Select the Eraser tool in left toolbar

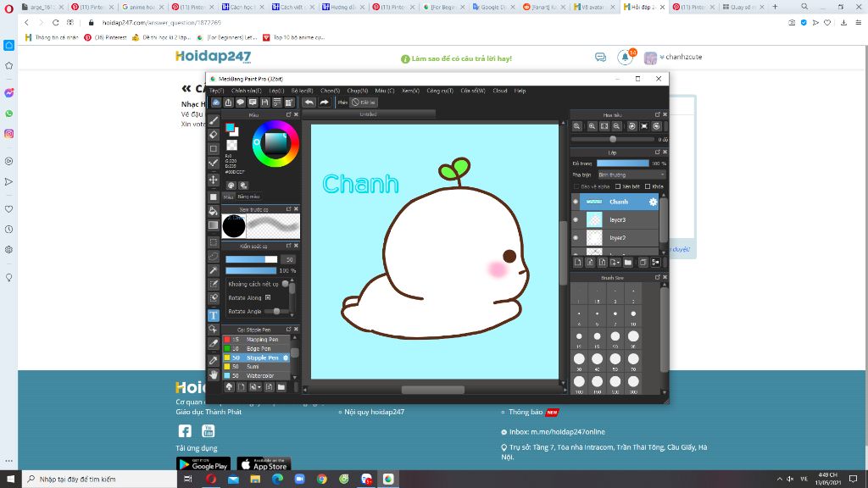point(214,135)
